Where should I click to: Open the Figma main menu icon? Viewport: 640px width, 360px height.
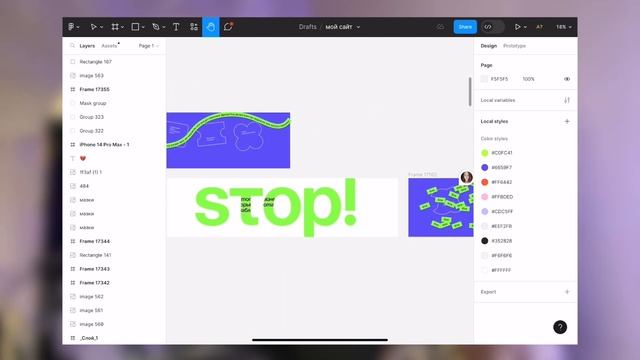tap(71, 27)
